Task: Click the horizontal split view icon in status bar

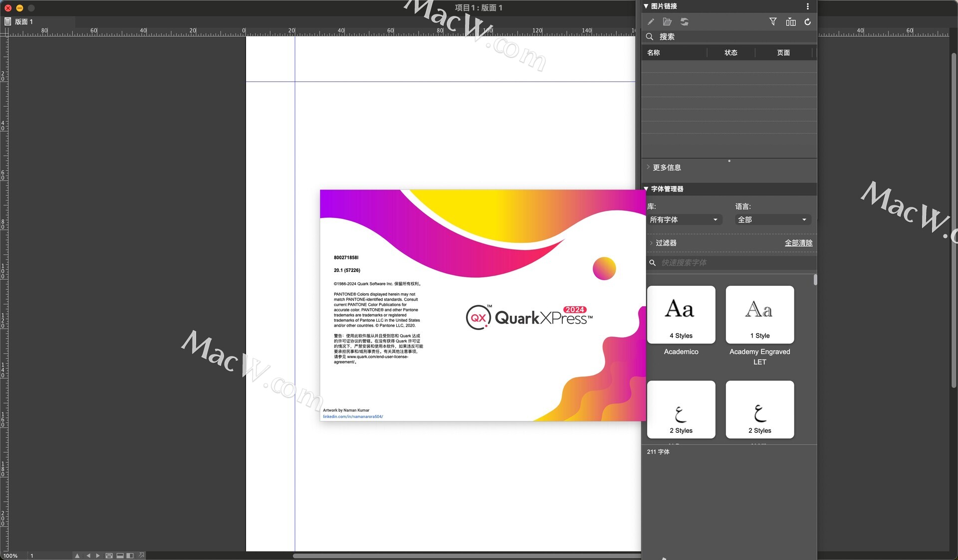Action: 120,556
